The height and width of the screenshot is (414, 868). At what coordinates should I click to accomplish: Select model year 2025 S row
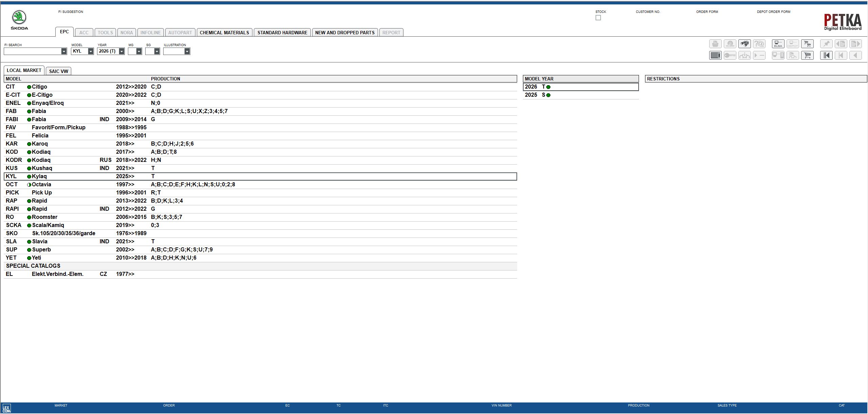point(581,95)
